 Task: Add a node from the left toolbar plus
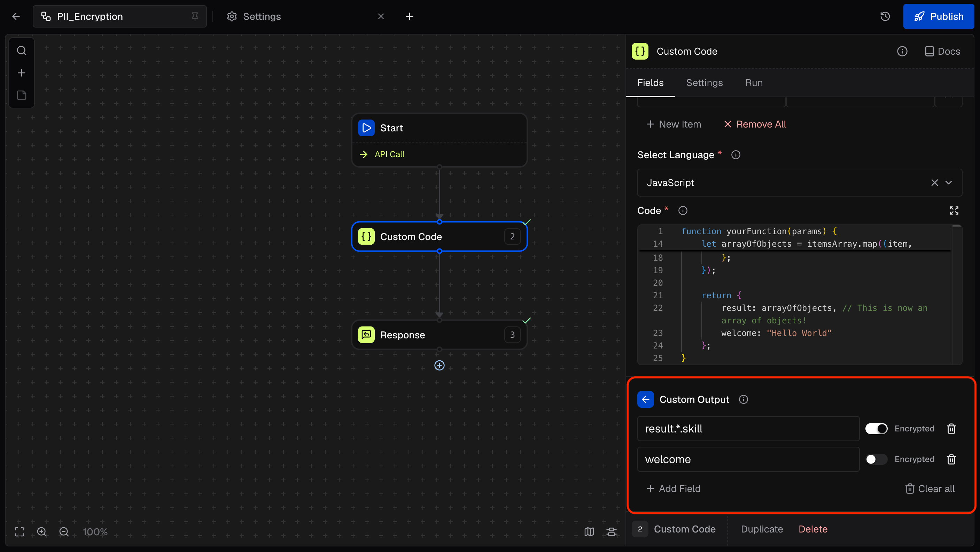(22, 73)
